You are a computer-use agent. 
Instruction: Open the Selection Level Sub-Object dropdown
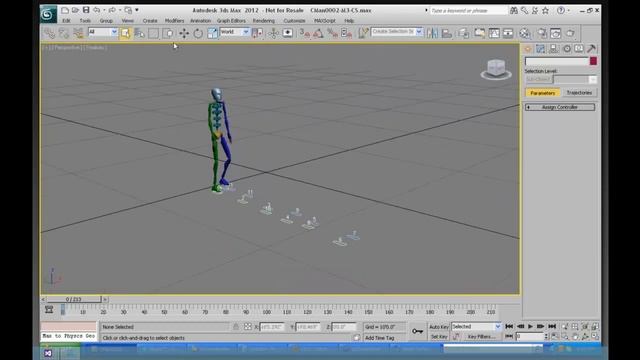[x=575, y=79]
